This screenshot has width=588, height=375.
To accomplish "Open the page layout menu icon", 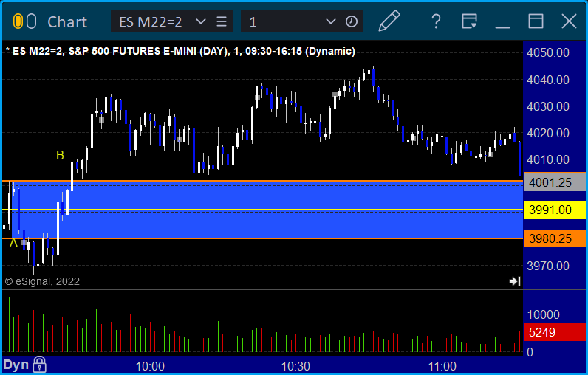I will 469,21.
